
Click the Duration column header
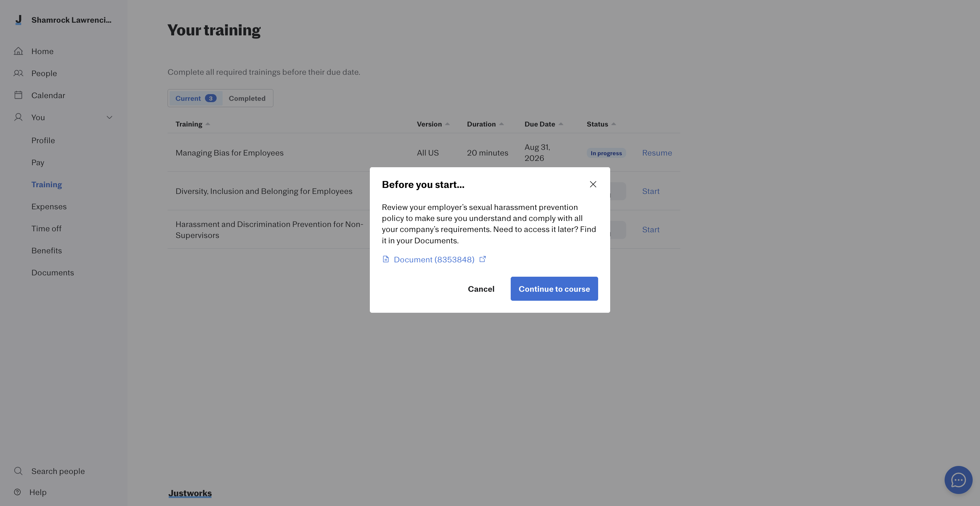[481, 124]
